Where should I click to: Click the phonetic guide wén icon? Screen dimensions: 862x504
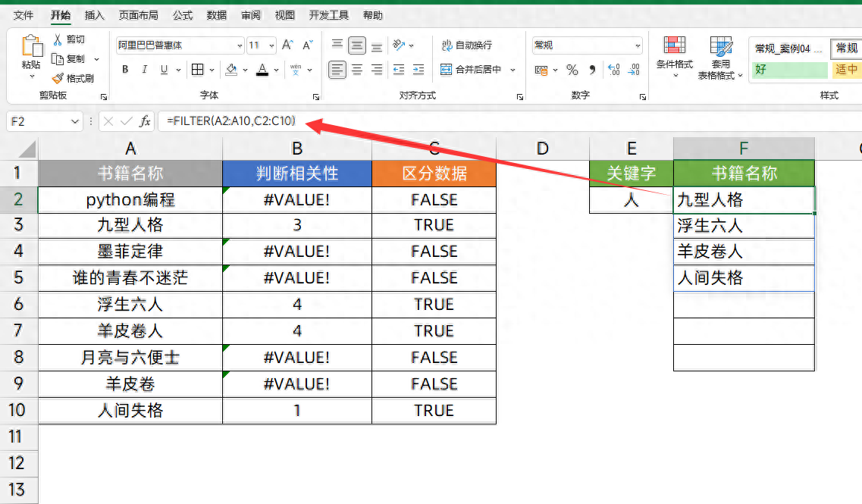(x=296, y=69)
